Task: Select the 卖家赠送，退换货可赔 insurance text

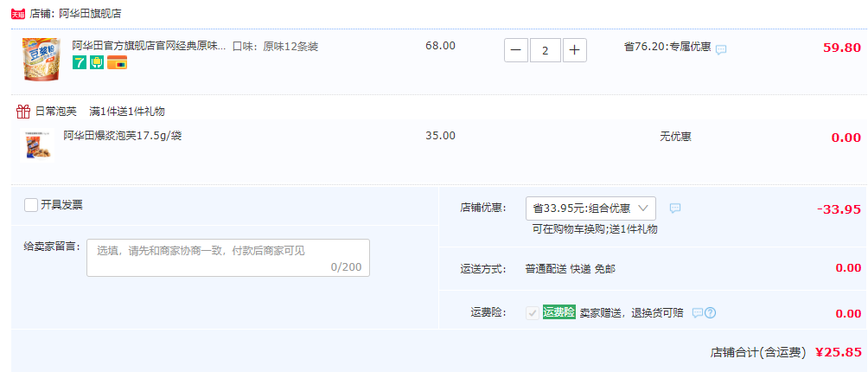Action: tap(632, 313)
